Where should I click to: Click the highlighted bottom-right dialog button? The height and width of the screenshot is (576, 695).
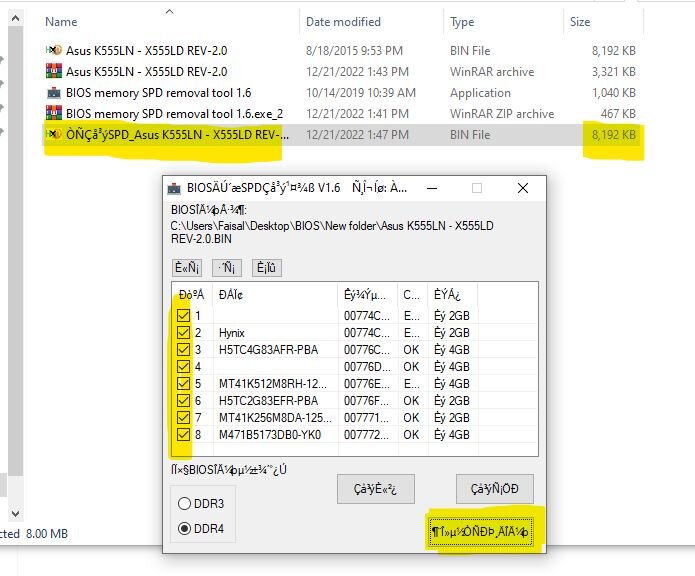[480, 531]
